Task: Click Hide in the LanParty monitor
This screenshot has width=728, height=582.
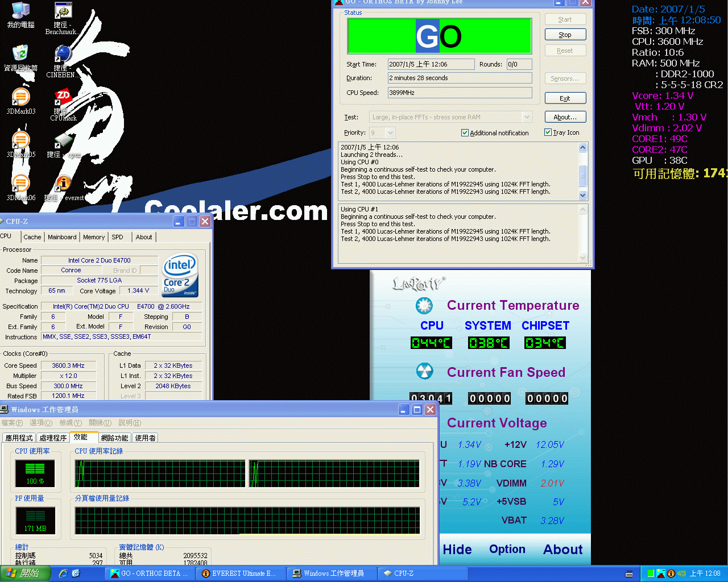Action: [x=457, y=550]
